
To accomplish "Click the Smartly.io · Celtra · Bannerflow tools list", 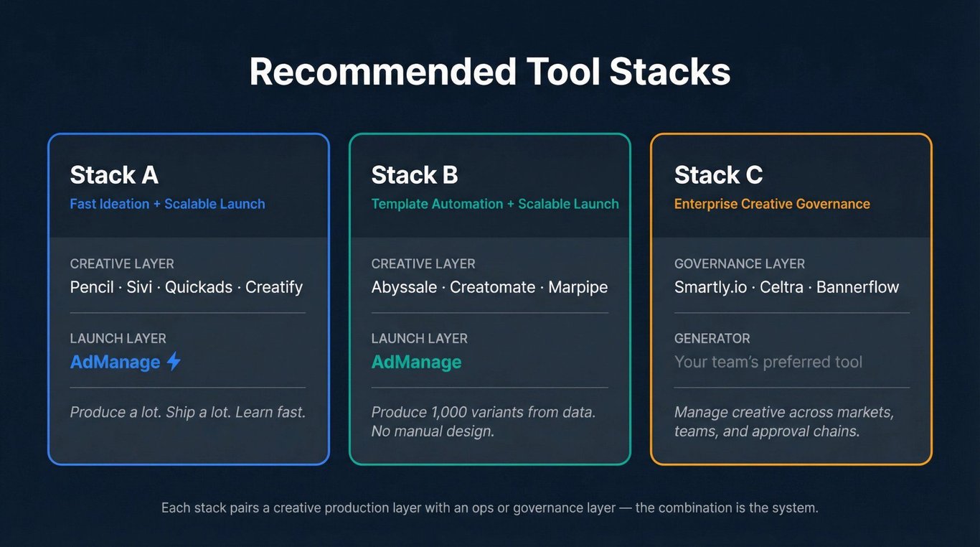I will pos(786,287).
